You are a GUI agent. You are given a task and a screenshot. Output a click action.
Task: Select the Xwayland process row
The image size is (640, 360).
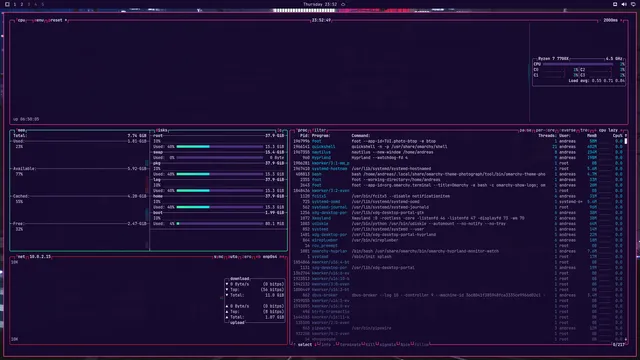(x=458, y=218)
